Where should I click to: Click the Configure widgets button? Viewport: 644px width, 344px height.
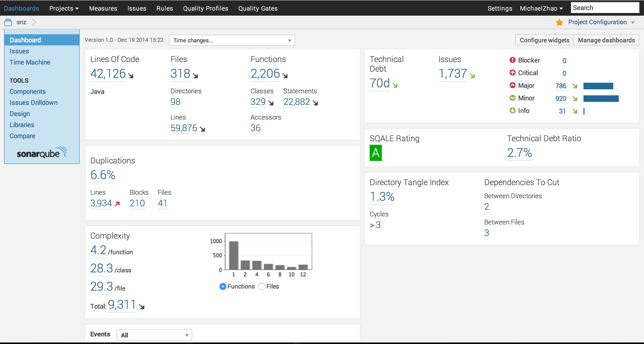545,40
